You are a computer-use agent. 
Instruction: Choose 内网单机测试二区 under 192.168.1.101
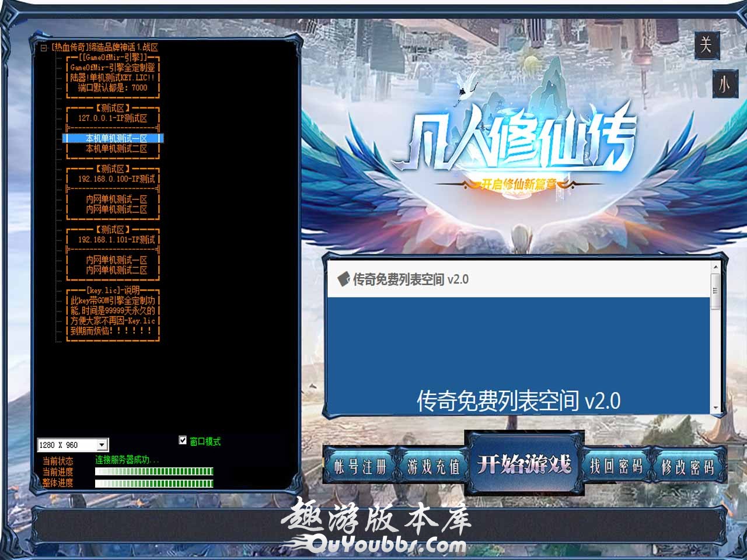click(116, 270)
